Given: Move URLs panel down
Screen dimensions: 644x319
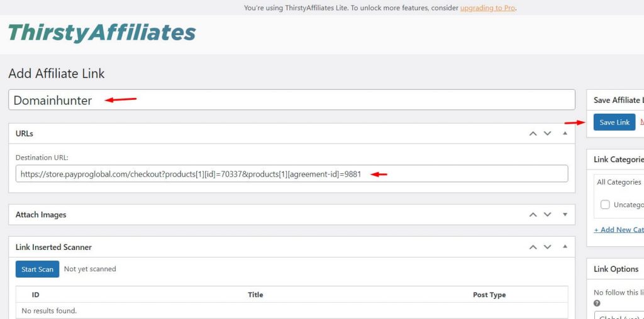Looking at the screenshot, I should [x=548, y=134].
